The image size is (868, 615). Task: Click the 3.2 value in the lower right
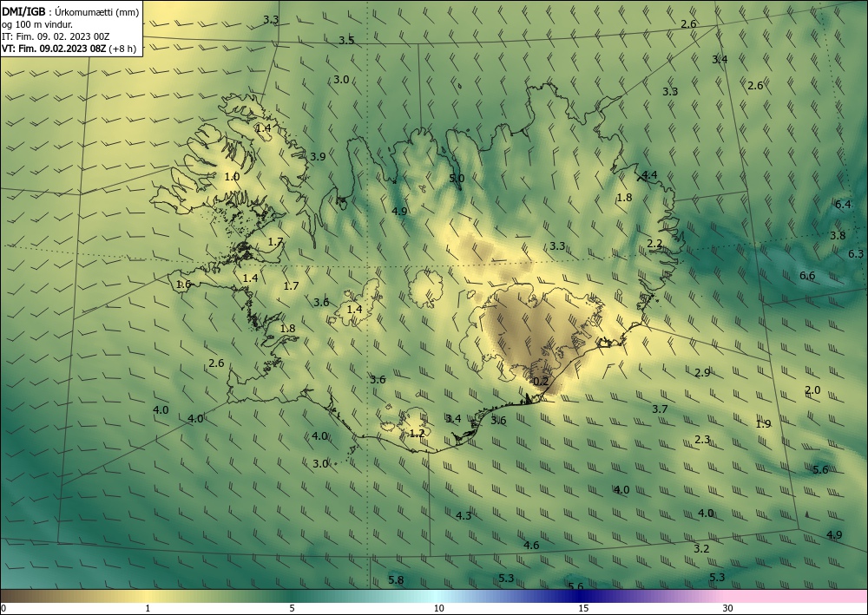tap(701, 548)
